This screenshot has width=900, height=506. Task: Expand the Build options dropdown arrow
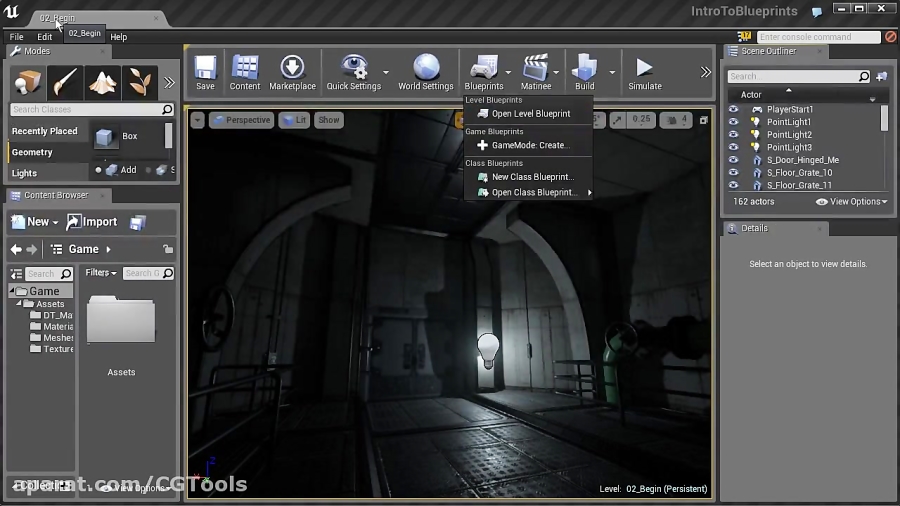(x=612, y=72)
